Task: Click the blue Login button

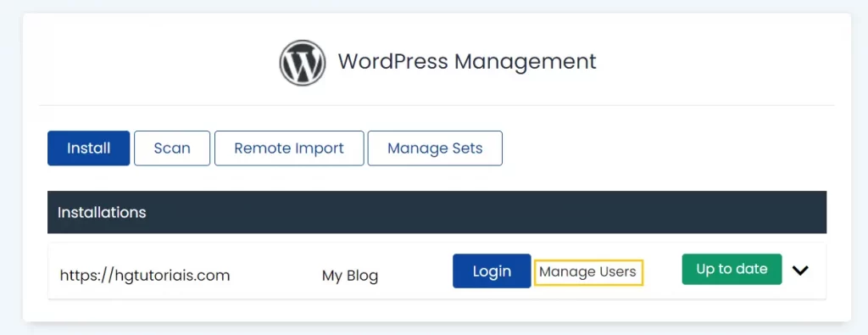Action: (x=492, y=271)
